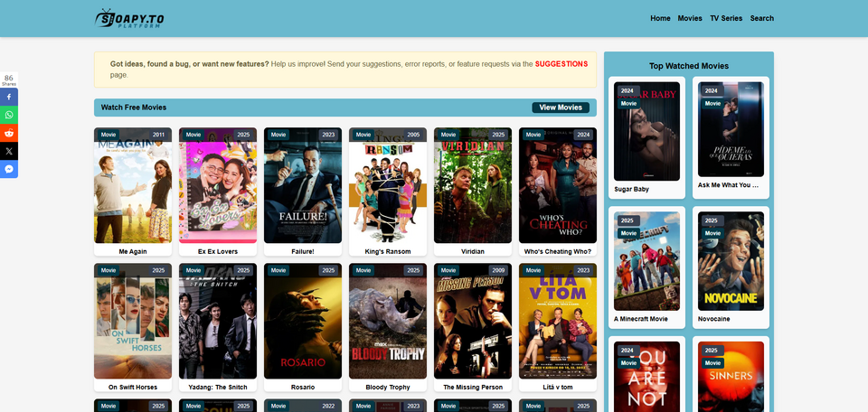Click The Missing Person title text

[473, 387]
